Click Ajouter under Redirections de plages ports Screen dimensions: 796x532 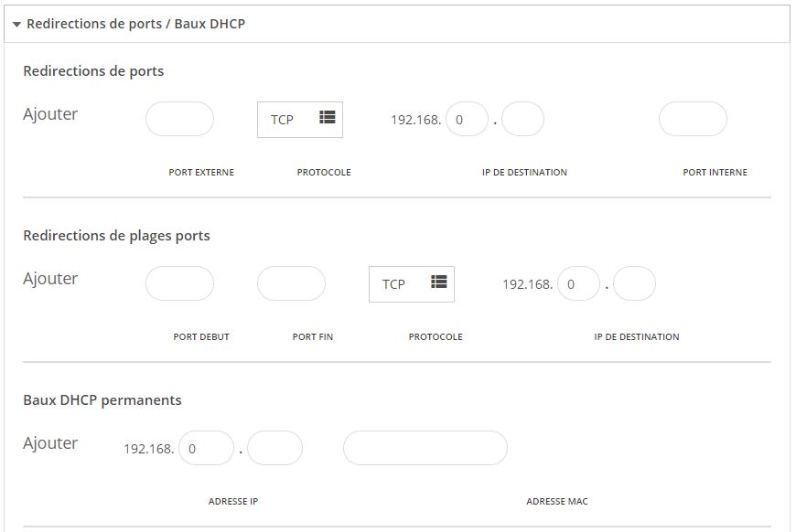50,279
